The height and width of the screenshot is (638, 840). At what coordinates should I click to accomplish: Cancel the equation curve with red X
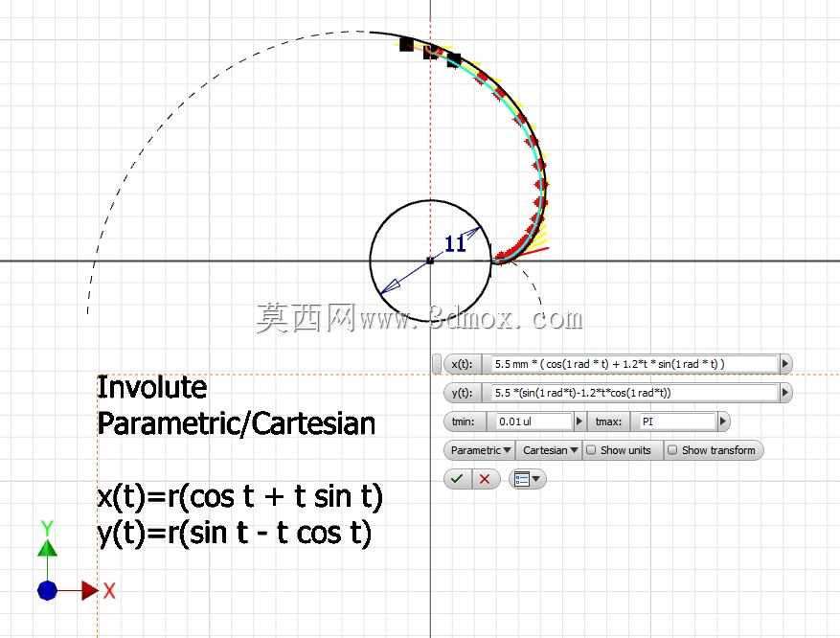[485, 479]
